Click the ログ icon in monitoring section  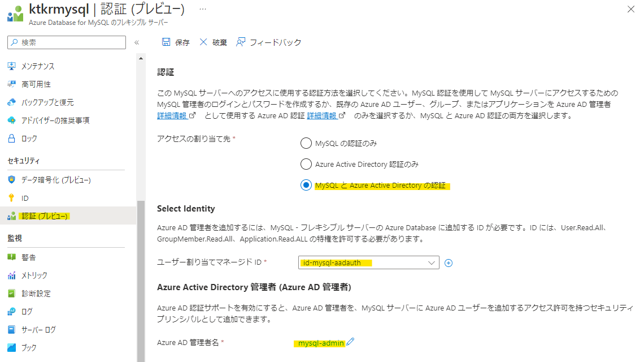click(11, 312)
